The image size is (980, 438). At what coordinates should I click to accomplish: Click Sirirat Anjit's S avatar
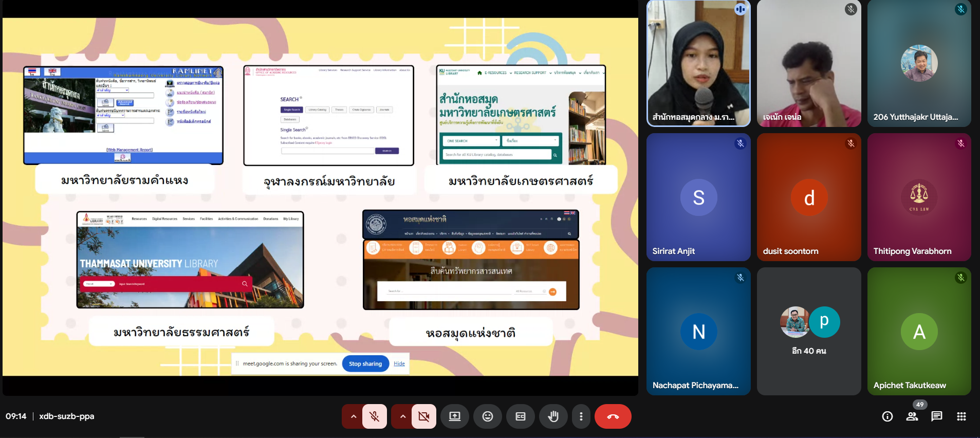699,197
